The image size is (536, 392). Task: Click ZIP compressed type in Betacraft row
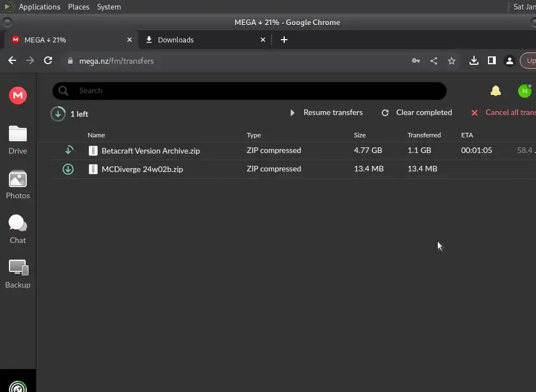coord(274,150)
